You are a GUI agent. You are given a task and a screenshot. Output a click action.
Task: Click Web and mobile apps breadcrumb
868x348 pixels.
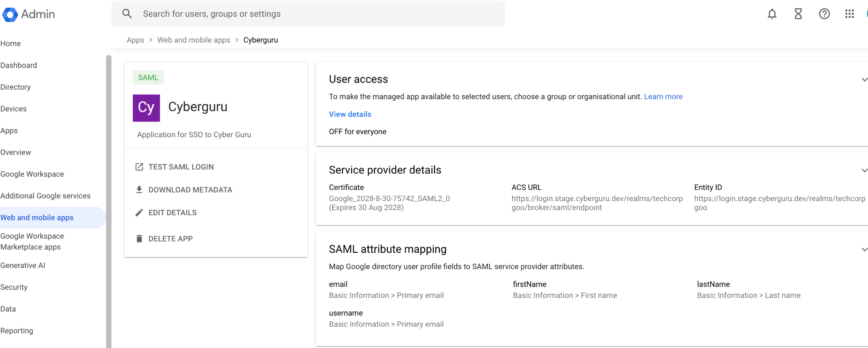tap(194, 40)
